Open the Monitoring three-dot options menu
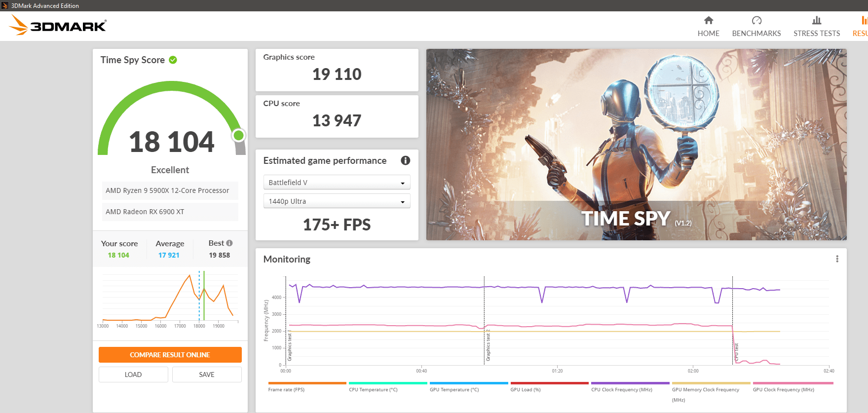The height and width of the screenshot is (413, 868). tap(837, 259)
